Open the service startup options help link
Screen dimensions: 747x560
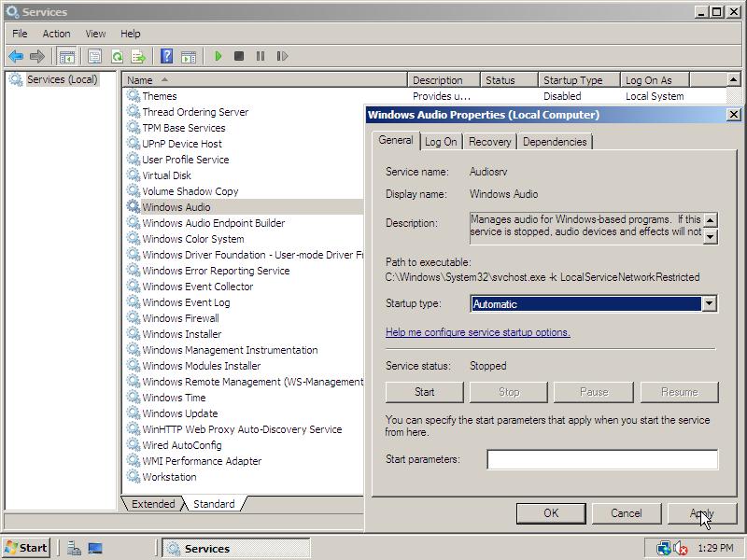coord(478,332)
